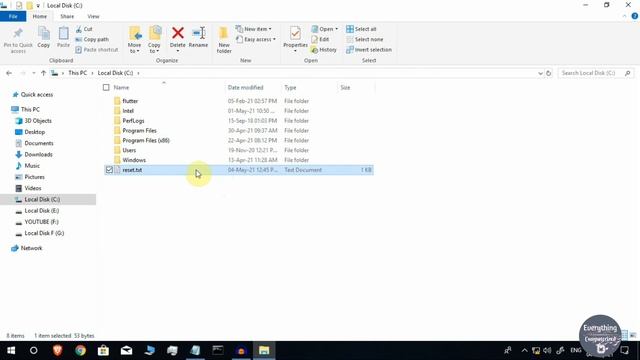
Task: Select Network in navigation pane
Action: (31, 248)
